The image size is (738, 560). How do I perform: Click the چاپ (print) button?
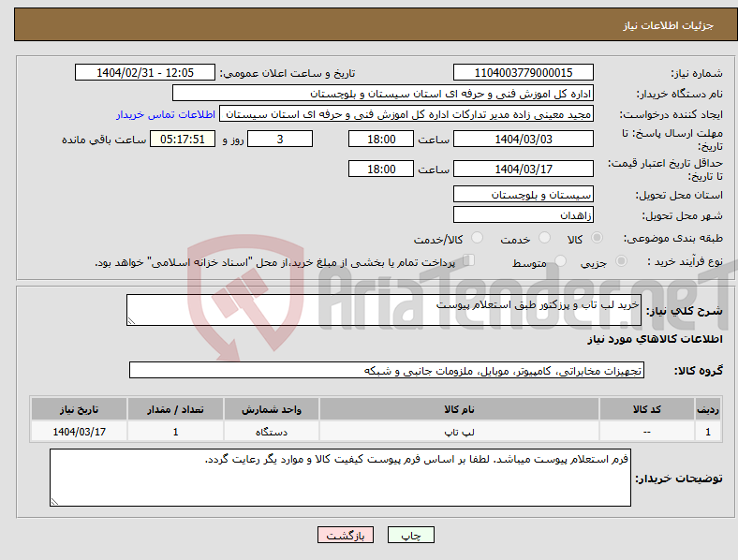click(x=410, y=535)
